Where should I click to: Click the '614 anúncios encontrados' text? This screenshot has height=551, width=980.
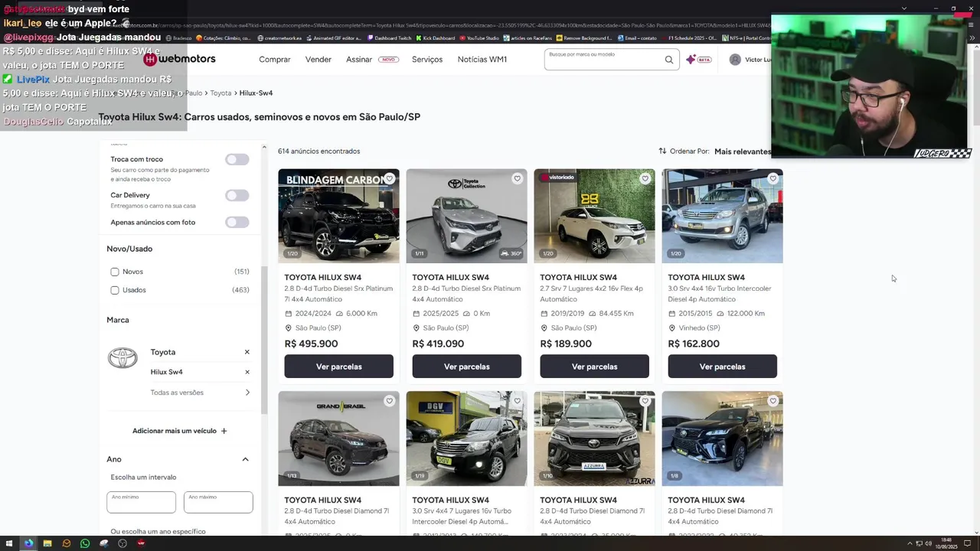pyautogui.click(x=318, y=152)
